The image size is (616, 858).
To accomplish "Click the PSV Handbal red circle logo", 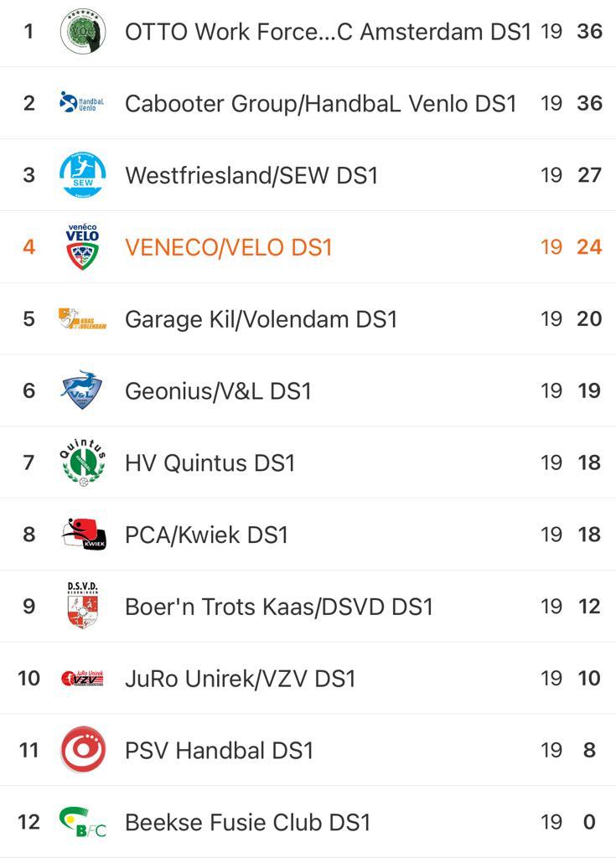I will coord(83,750).
